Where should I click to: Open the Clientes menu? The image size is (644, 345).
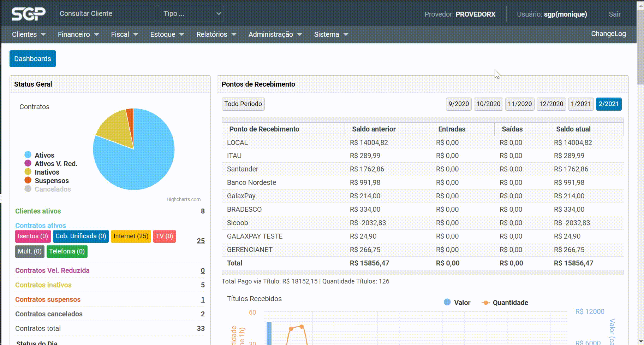(x=29, y=34)
